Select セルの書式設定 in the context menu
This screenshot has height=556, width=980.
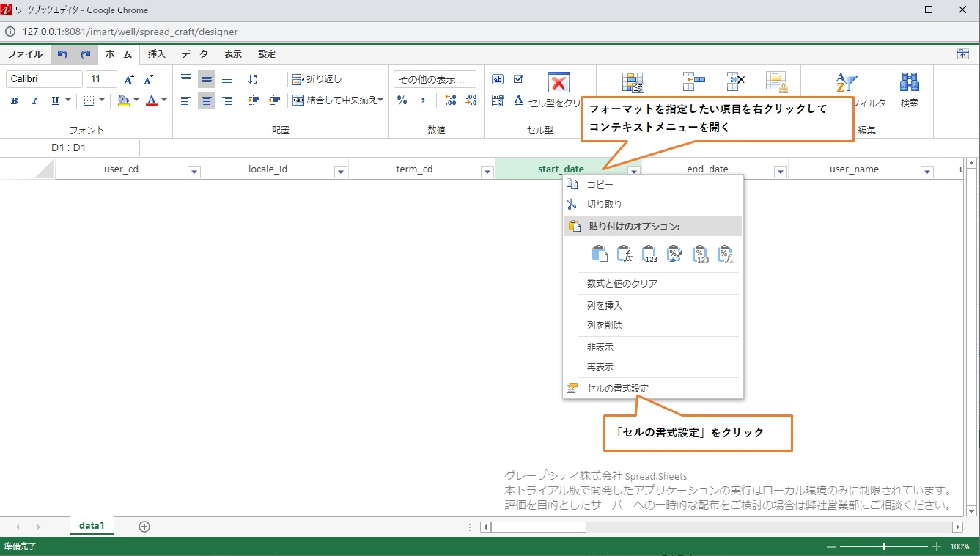617,388
